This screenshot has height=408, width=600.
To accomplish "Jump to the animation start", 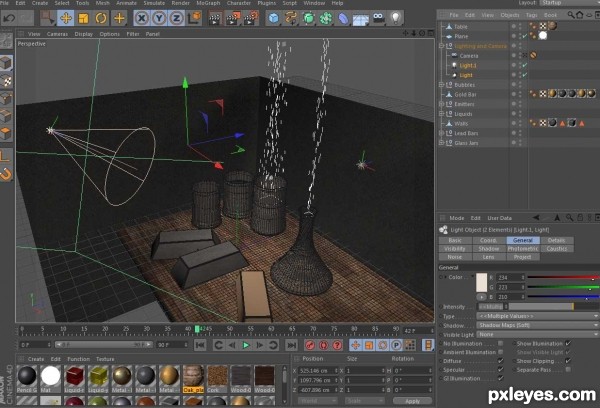I will pos(200,345).
